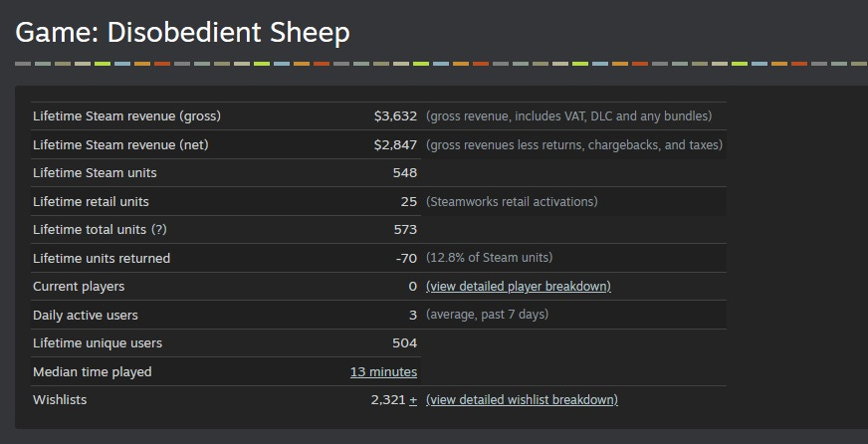Click the 504 unique users value
This screenshot has width=868, height=444.
tap(405, 343)
